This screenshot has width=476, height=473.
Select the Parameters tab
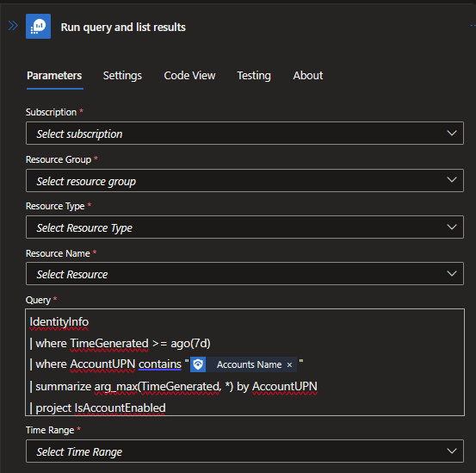tap(54, 76)
